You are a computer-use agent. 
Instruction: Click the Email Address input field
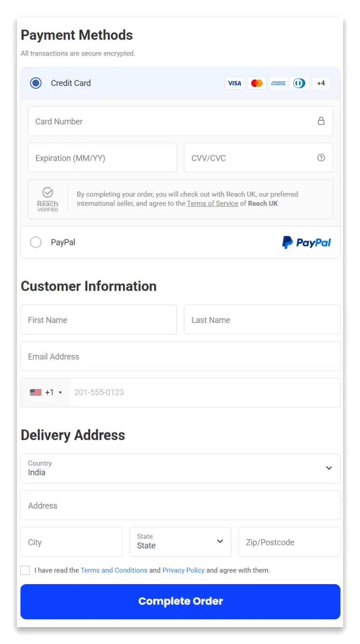coord(180,356)
